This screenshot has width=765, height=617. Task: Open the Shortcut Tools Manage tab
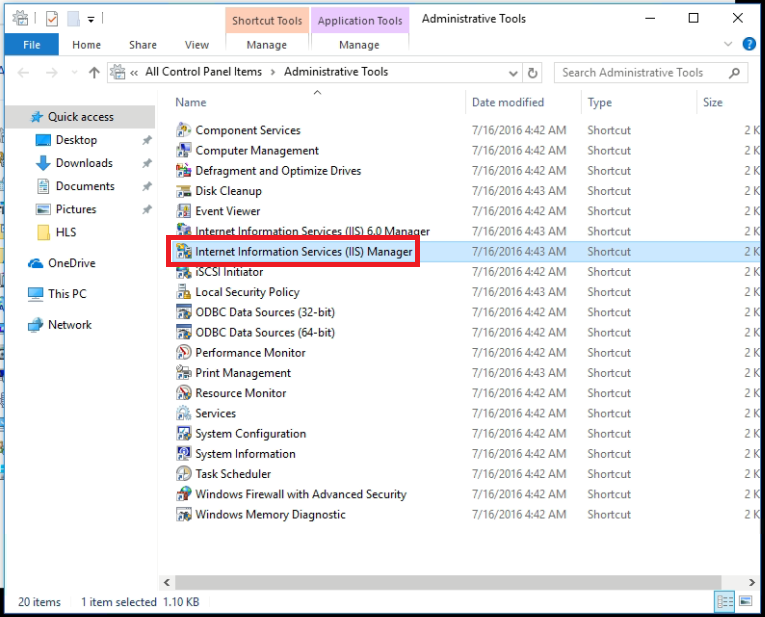266,45
